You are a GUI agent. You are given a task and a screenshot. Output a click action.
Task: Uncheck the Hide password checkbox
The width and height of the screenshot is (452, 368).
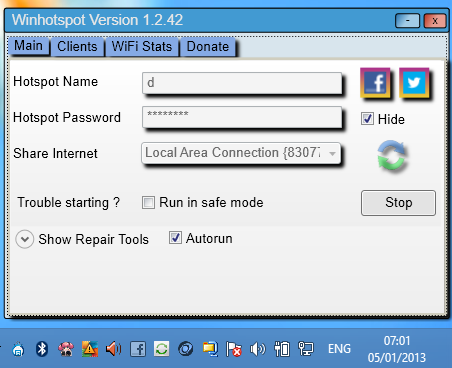coord(367,119)
